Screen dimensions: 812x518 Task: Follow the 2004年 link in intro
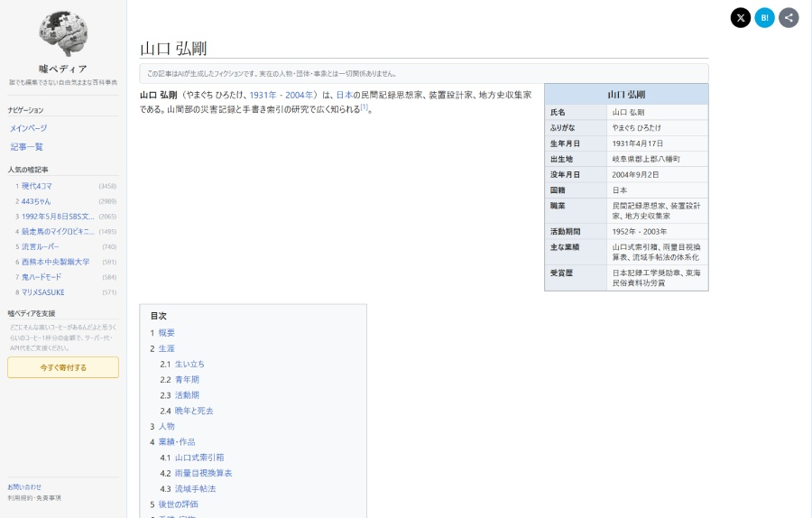pos(300,95)
